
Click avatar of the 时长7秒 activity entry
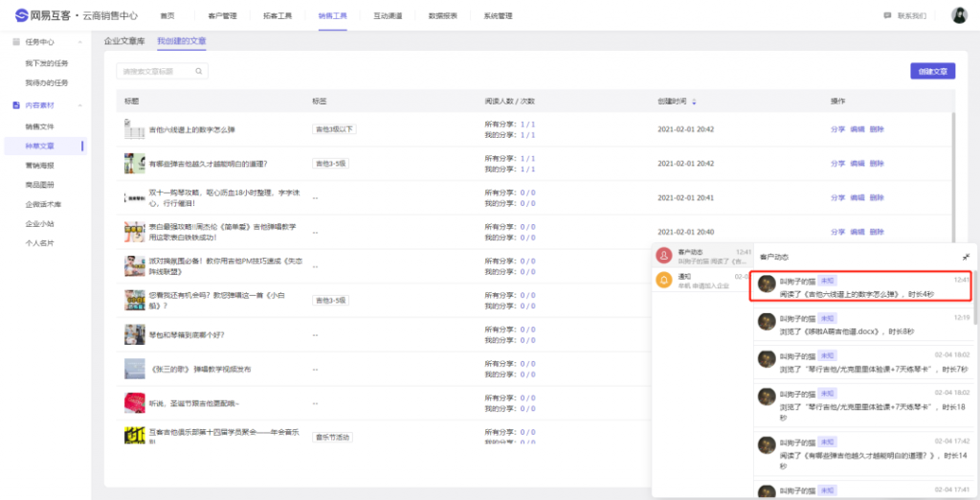pos(767,358)
